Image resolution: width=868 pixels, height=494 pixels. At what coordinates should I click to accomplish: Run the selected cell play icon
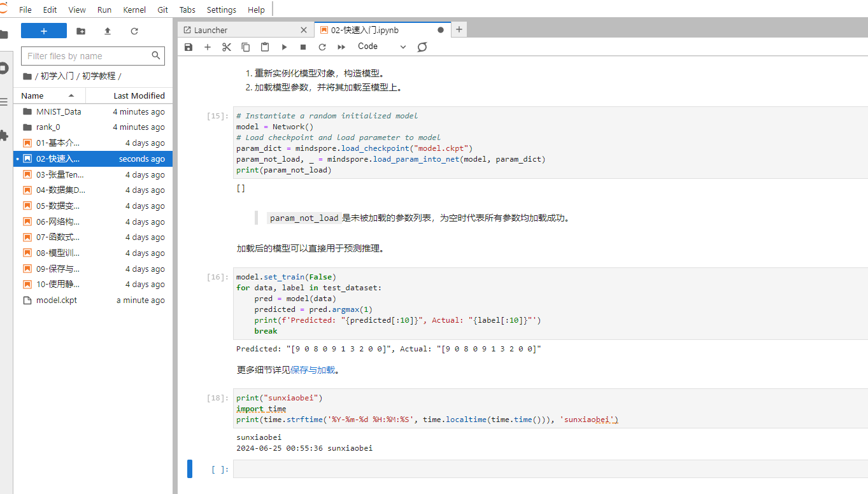click(284, 46)
